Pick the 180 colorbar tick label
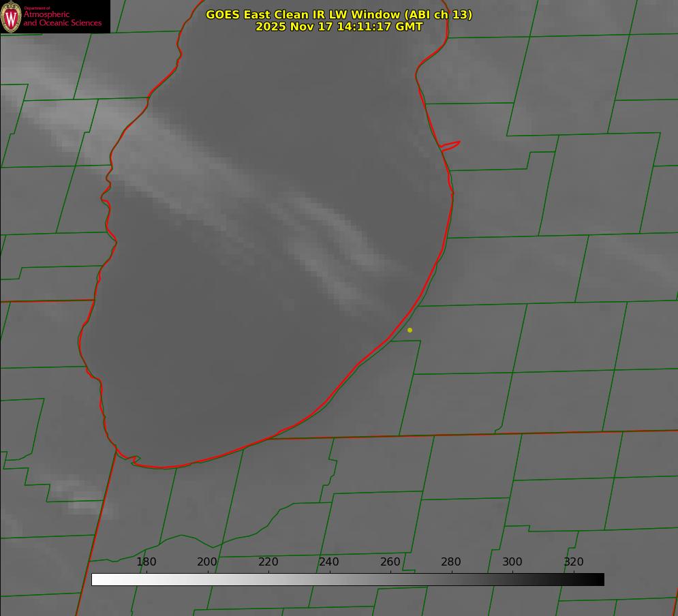This screenshot has width=678, height=616. 147,562
